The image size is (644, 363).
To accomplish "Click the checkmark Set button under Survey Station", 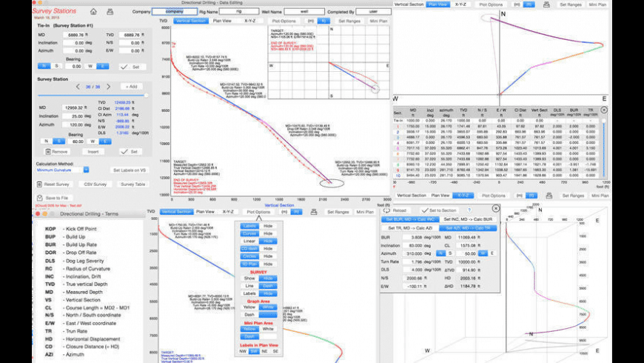I will coord(132,152).
